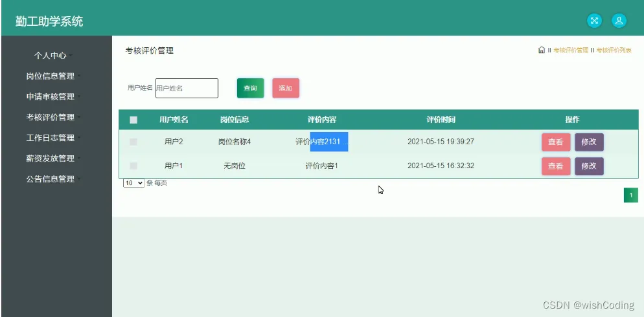Click the 2021-05-15 19:39:27 timestamp

(x=441, y=142)
